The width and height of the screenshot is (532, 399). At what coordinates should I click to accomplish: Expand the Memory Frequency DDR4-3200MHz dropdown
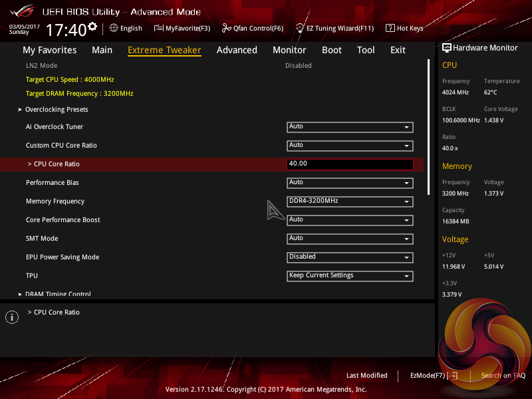(x=350, y=201)
